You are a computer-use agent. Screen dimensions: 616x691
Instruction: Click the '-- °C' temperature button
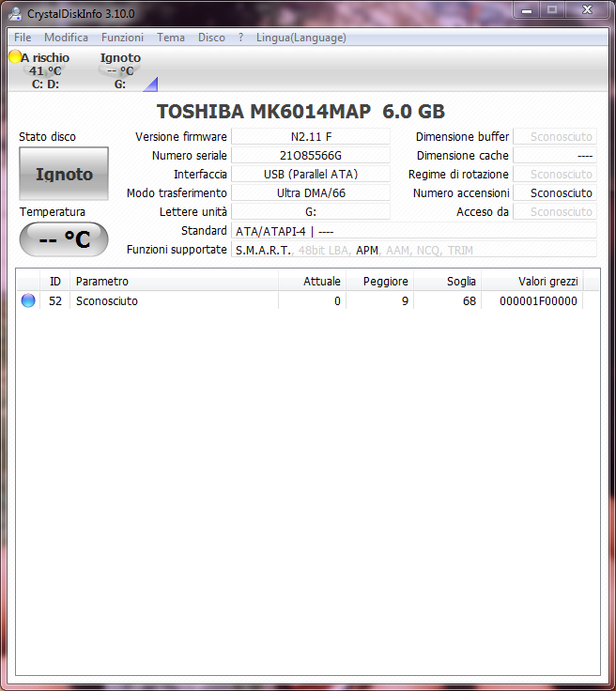[x=64, y=239]
